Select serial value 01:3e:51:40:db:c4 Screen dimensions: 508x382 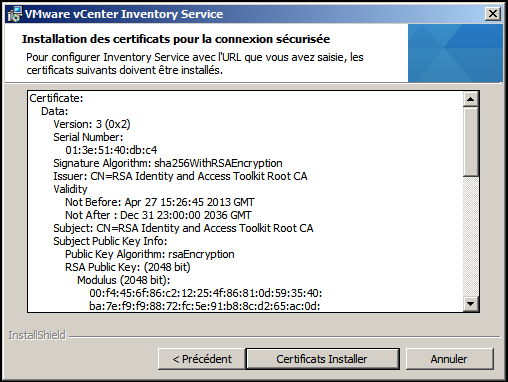(x=111, y=150)
